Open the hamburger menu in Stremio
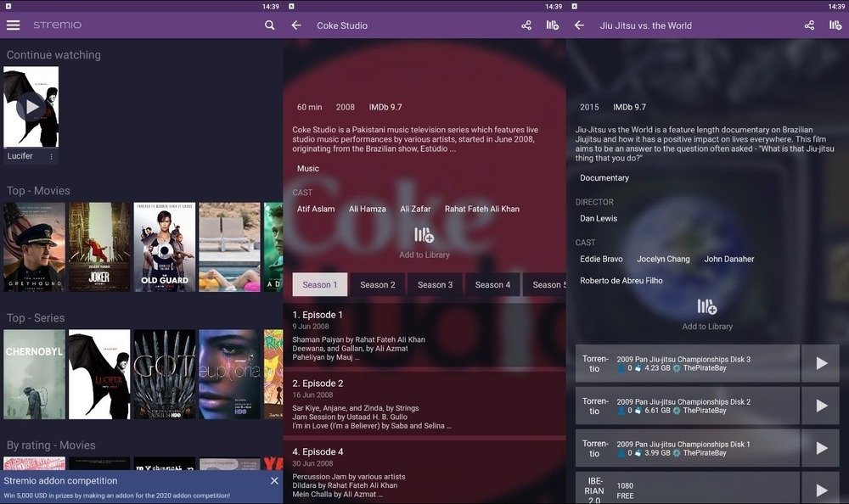 [x=13, y=25]
